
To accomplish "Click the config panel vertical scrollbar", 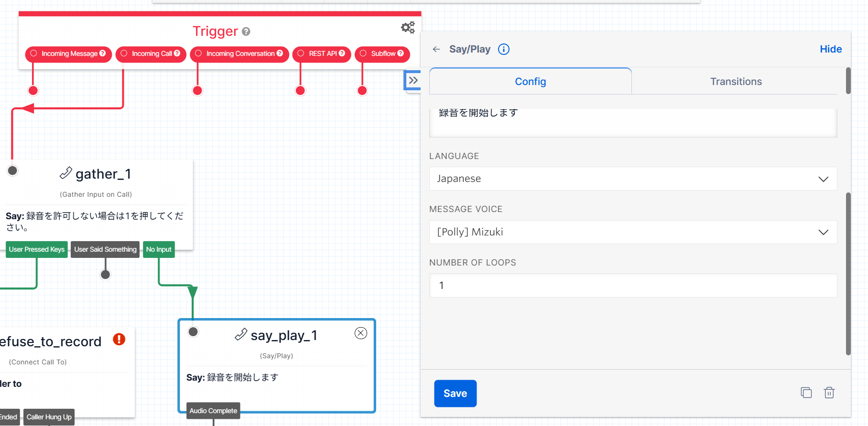I will [x=848, y=272].
